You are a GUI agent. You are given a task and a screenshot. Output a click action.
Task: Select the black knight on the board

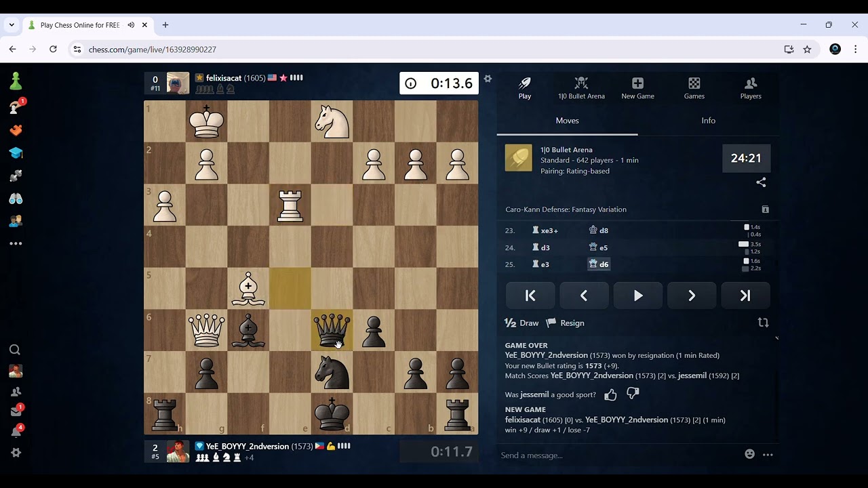tap(332, 372)
